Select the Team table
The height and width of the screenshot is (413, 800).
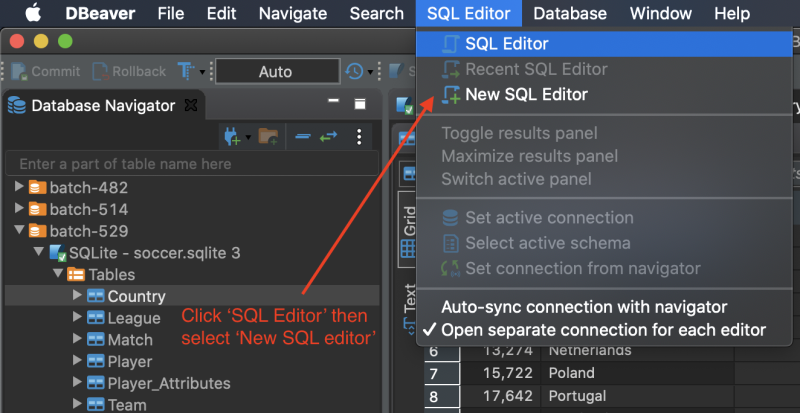127,405
